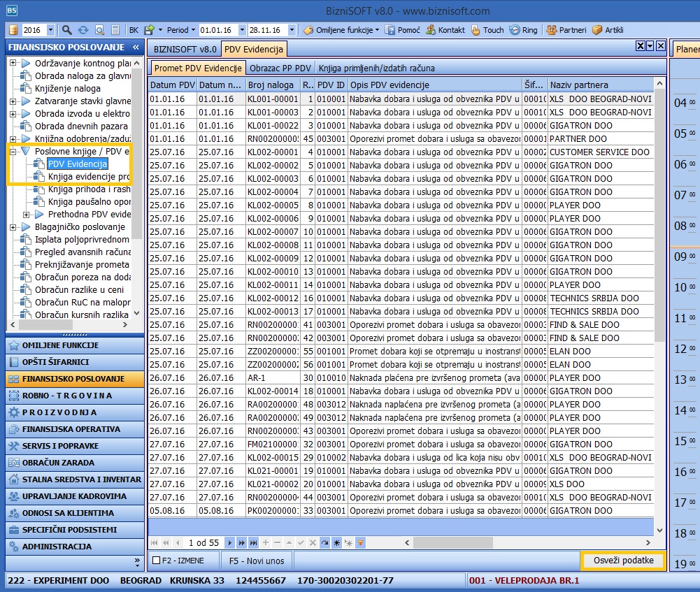Switch to Obrazac PP PDV tab
The width and height of the screenshot is (700, 592).
(x=280, y=68)
